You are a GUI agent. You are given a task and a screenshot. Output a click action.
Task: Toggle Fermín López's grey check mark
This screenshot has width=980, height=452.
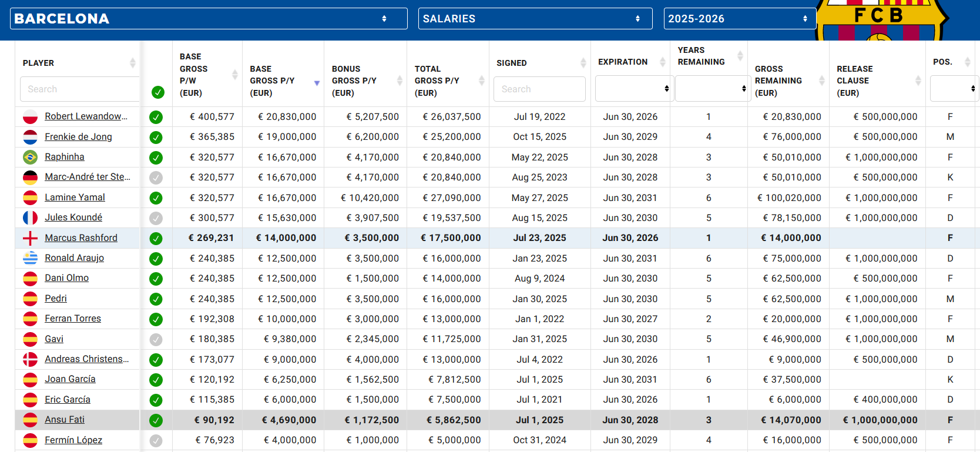[156, 440]
